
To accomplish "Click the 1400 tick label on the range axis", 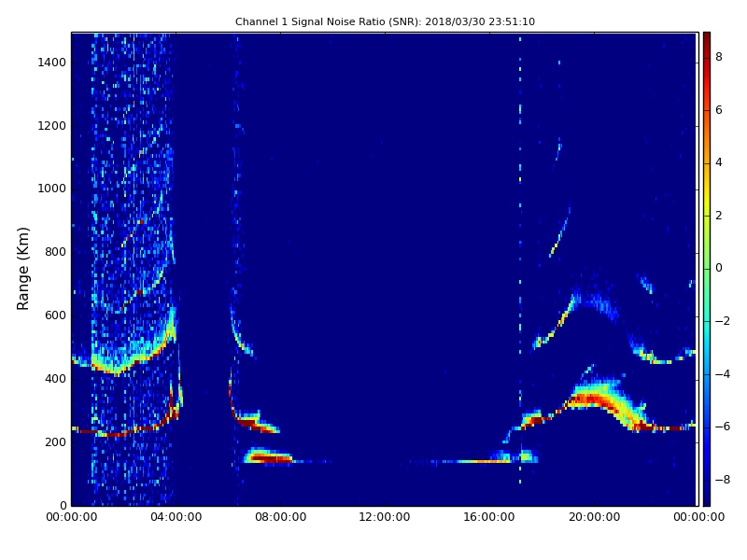I will click(x=52, y=63).
